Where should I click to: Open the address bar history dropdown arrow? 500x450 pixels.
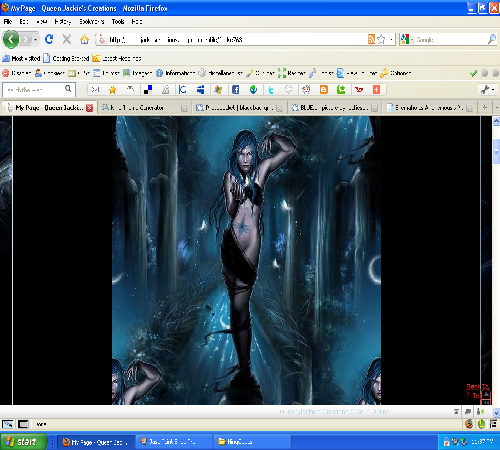coord(391,40)
